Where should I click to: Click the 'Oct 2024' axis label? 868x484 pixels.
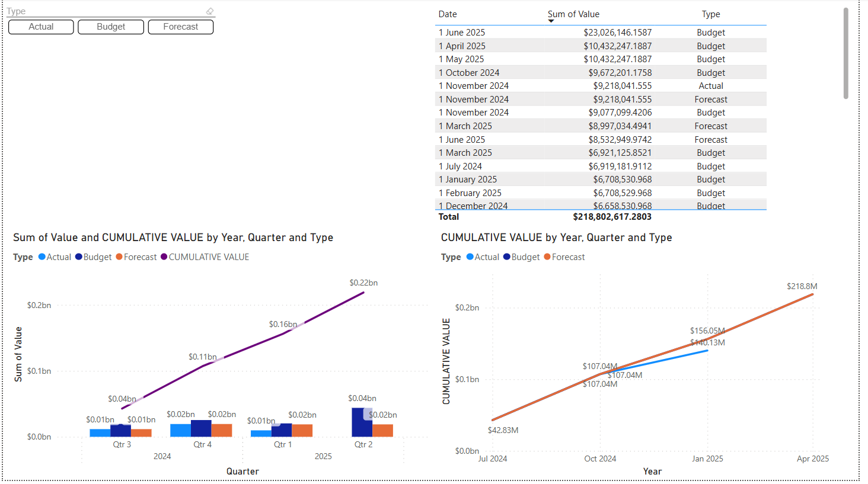coord(600,459)
